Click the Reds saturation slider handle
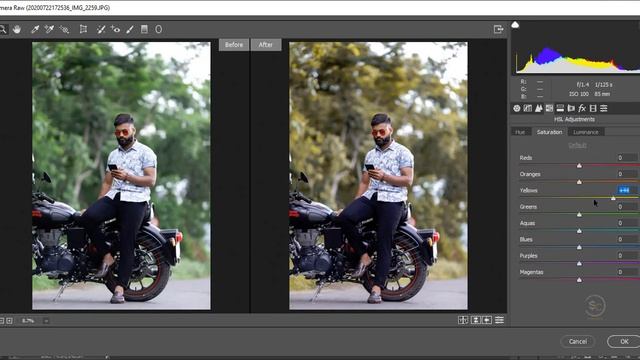640x360 pixels. (x=579, y=166)
